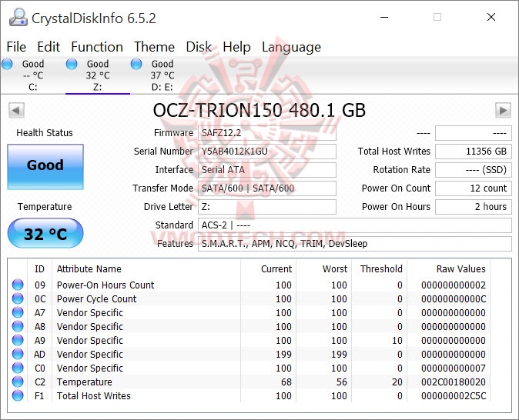Viewport: 519px width, 420px height.
Task: Click status orb for attribute A9
Action: pos(18,340)
